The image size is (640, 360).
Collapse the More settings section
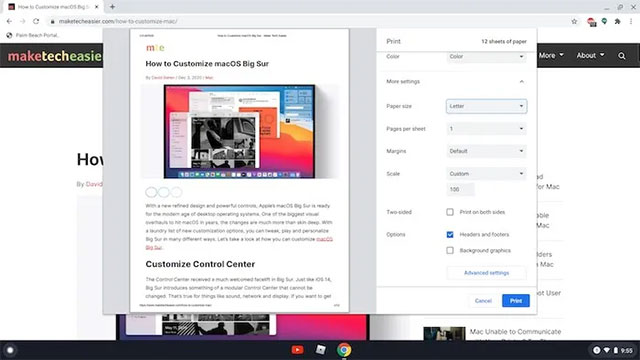pyautogui.click(x=522, y=82)
